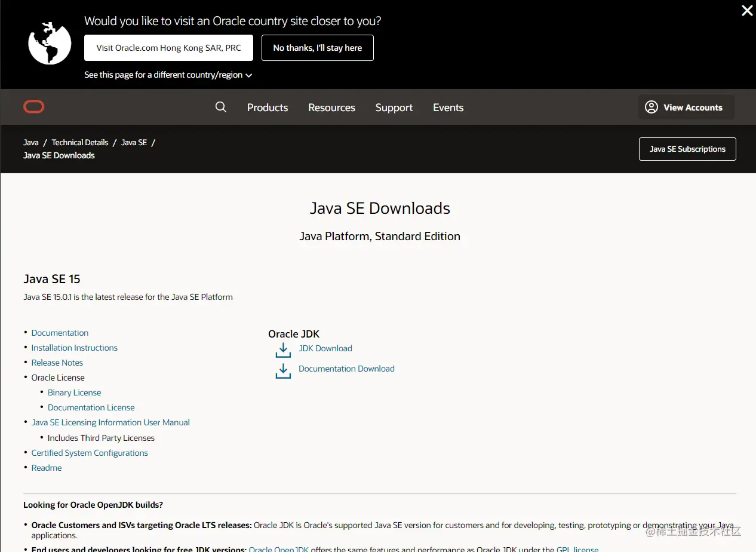Open the JDK Download link
The width and height of the screenshot is (756, 552).
(325, 348)
